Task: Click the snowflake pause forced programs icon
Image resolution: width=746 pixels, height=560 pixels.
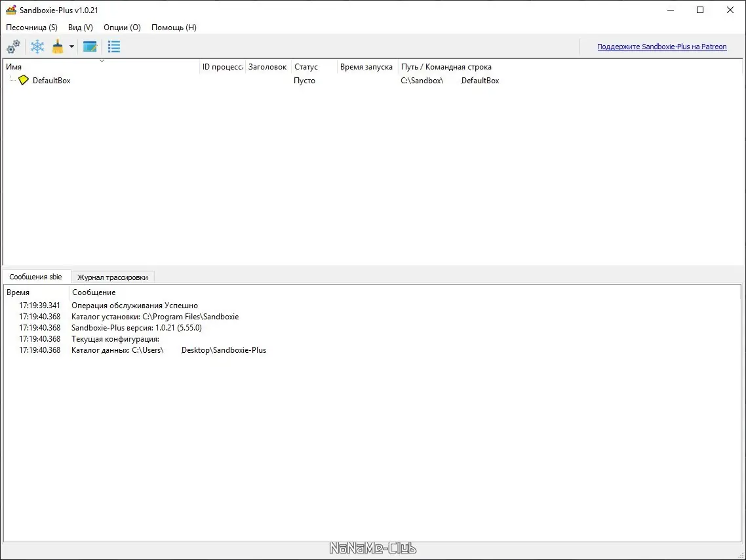Action: click(37, 47)
